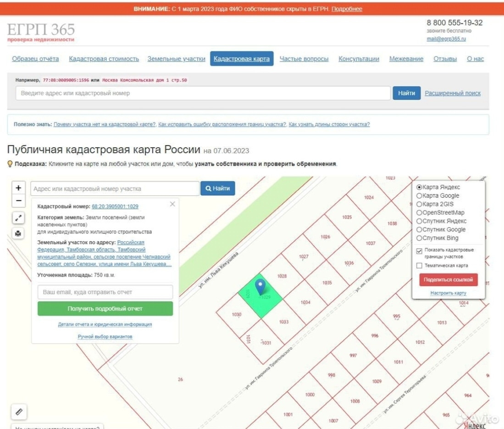Screen dimensions: 504x429
Task: Select parcel 1030 on the map
Action: click(237, 314)
